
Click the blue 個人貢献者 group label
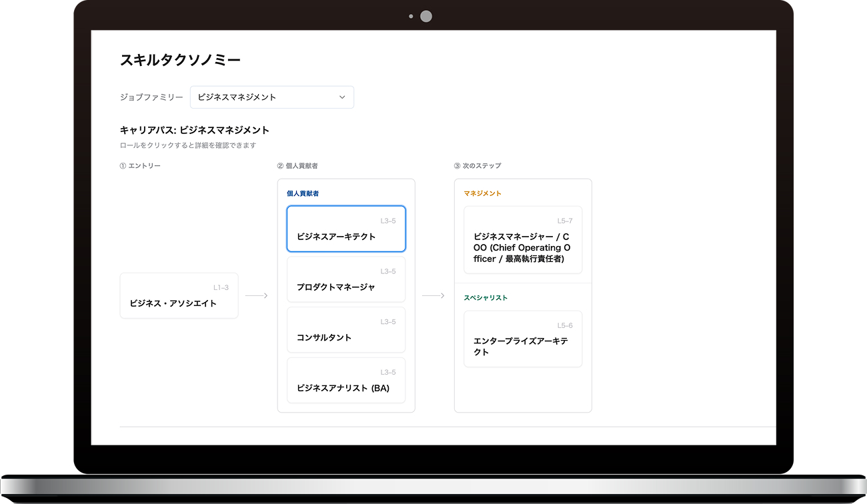(303, 194)
